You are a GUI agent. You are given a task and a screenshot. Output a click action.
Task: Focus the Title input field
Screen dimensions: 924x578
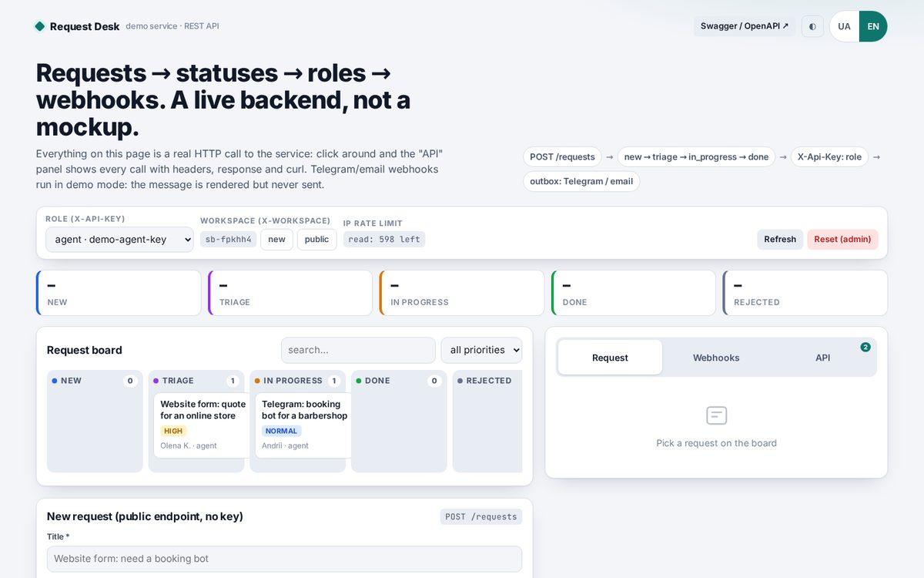tap(284, 559)
